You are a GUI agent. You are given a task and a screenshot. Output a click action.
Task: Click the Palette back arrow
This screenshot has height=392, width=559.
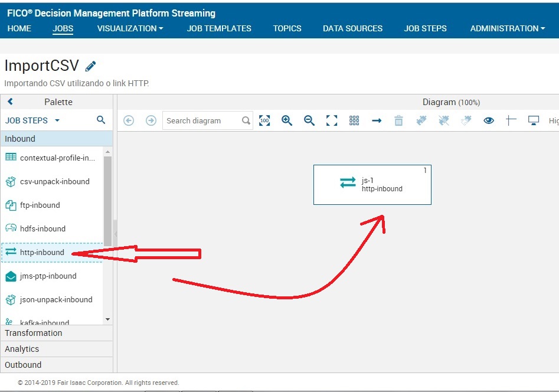click(x=9, y=102)
